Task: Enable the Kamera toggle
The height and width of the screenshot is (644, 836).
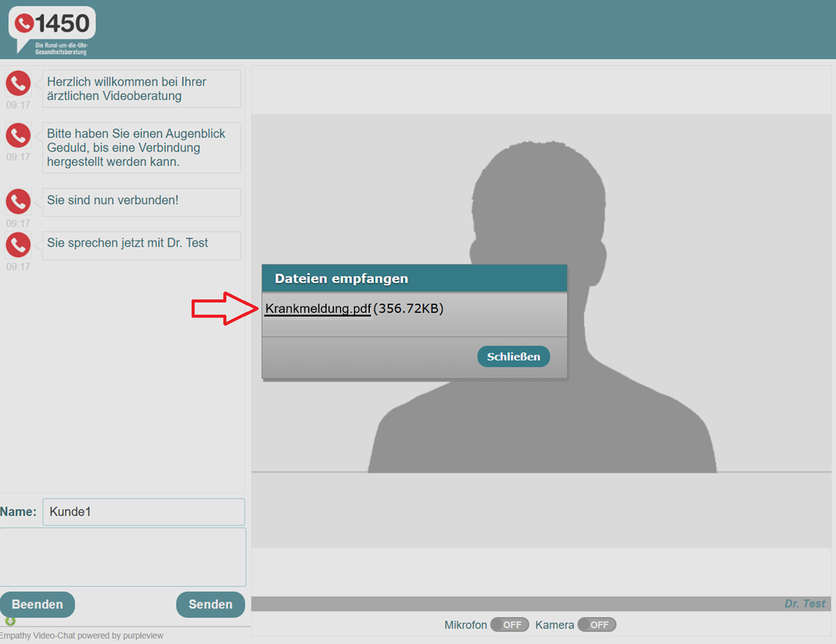Action: pos(597,624)
